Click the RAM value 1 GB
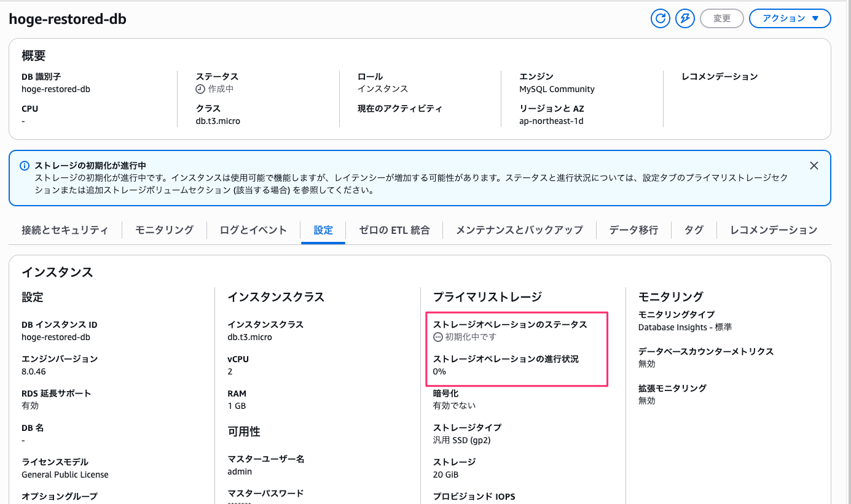The image size is (851, 504). point(237,406)
